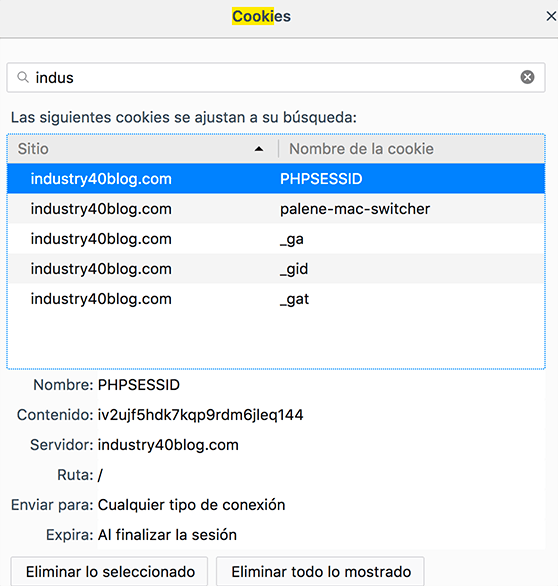The width and height of the screenshot is (558, 586).
Task: Click the Contenido value iv2ujf5hdk7kqp9rdm6jleq144
Action: click(x=200, y=415)
